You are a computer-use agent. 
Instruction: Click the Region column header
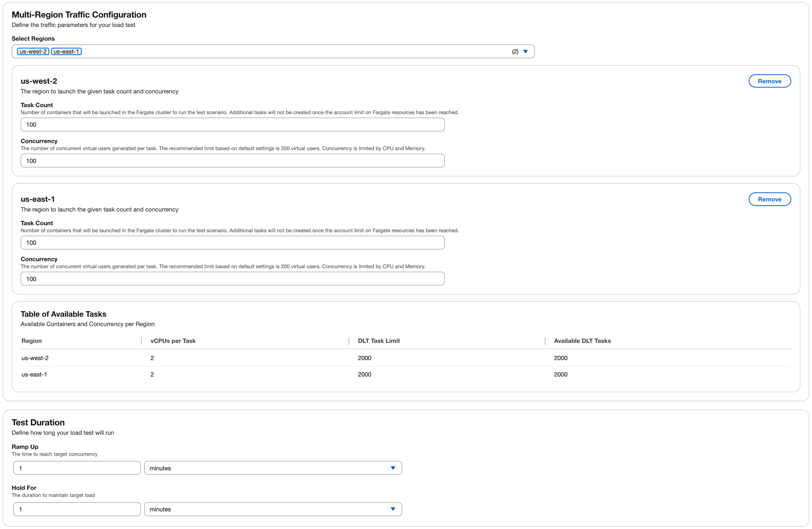click(32, 341)
